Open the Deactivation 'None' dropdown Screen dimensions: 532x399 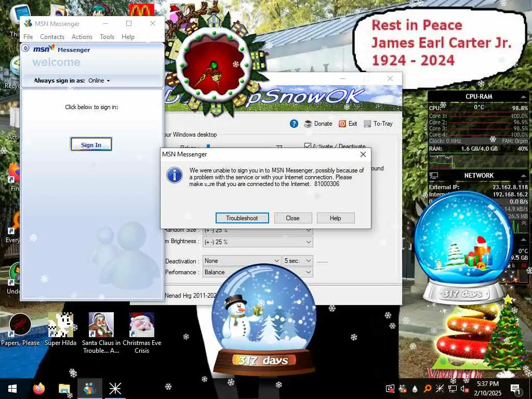[242, 261]
